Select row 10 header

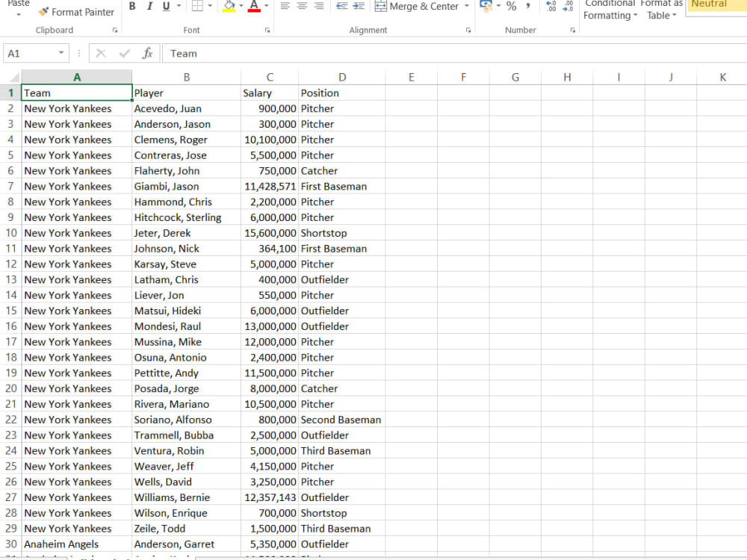point(11,233)
